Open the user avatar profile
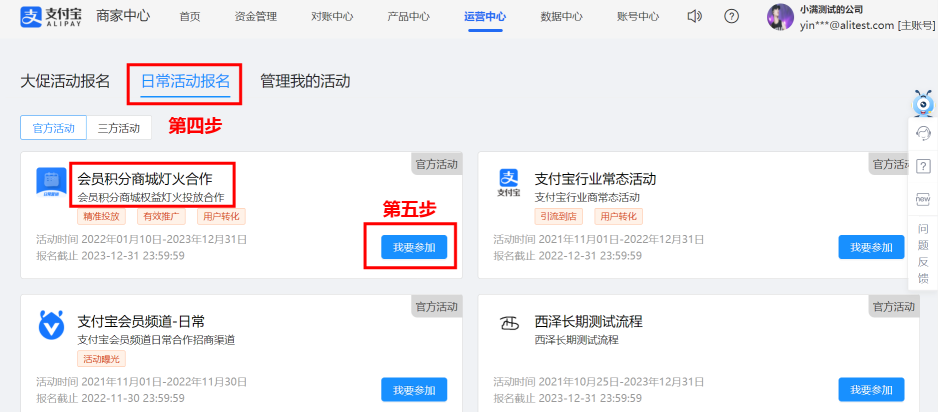 780,17
